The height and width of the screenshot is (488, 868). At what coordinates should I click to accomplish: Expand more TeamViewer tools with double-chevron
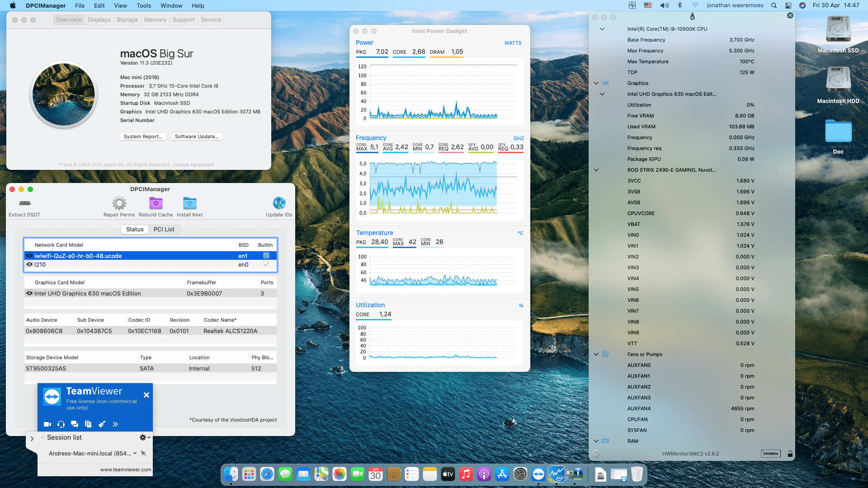tap(115, 424)
